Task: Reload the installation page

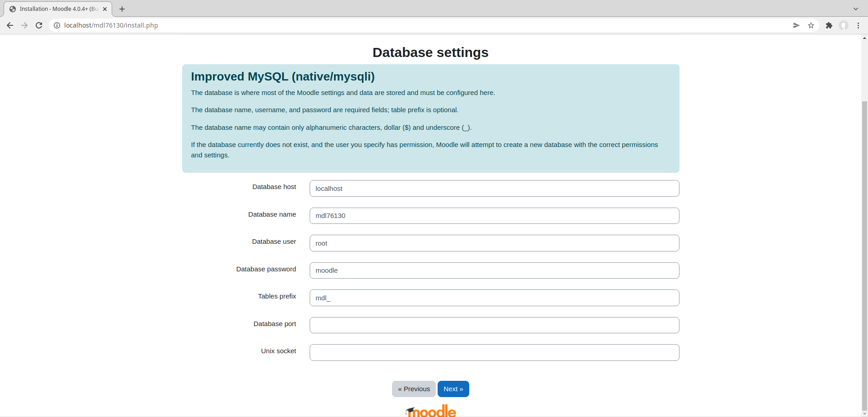Action: pyautogui.click(x=39, y=25)
